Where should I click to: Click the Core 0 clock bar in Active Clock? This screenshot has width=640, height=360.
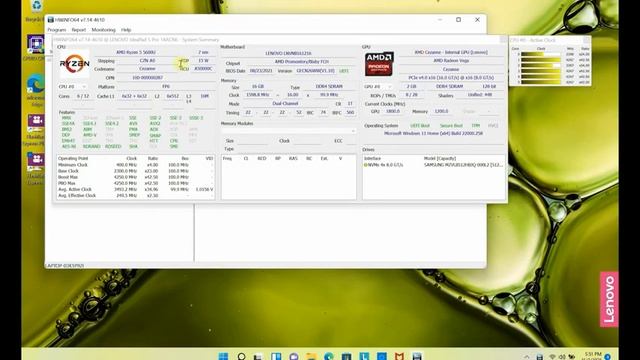(541, 54)
